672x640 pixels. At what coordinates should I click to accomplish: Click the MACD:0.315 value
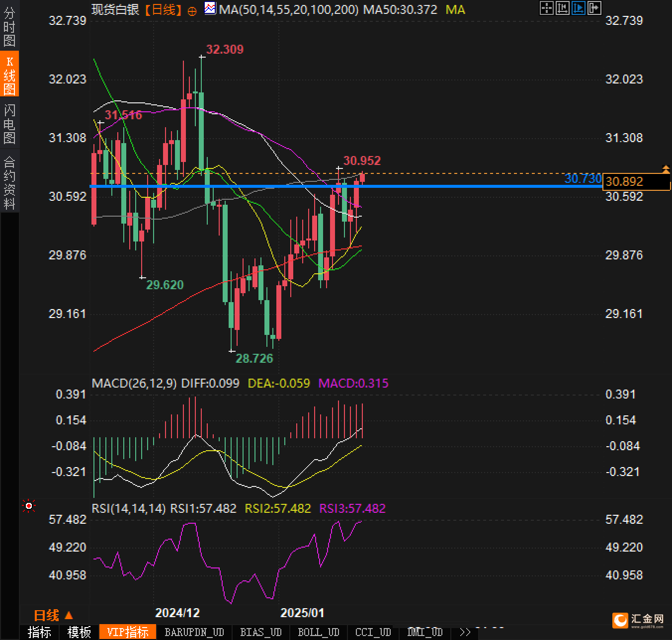pyautogui.click(x=353, y=383)
